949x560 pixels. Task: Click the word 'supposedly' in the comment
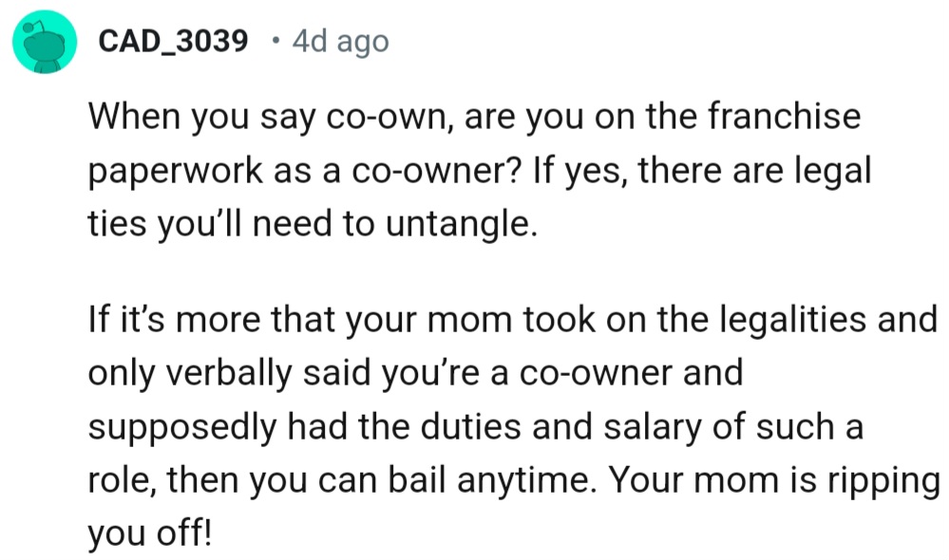point(182,428)
